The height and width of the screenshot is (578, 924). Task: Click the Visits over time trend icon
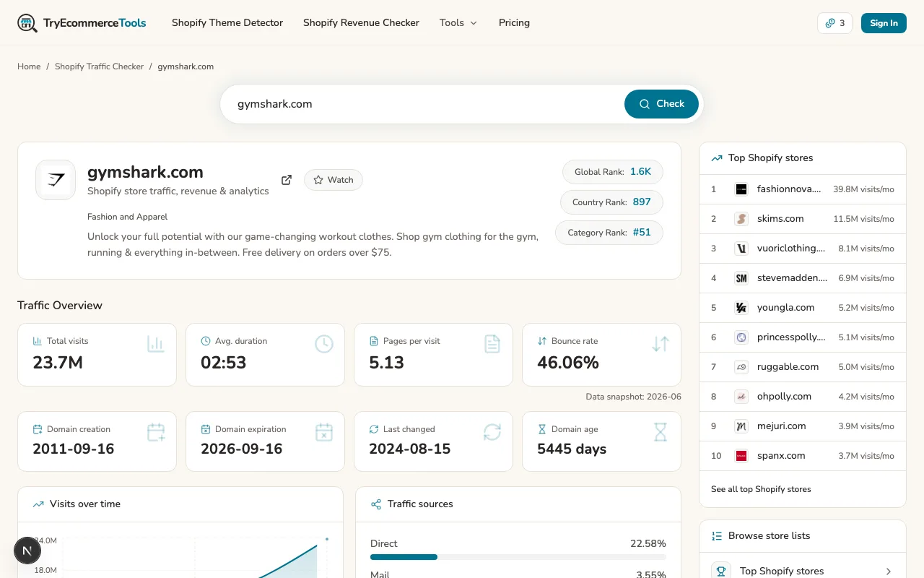click(x=38, y=504)
